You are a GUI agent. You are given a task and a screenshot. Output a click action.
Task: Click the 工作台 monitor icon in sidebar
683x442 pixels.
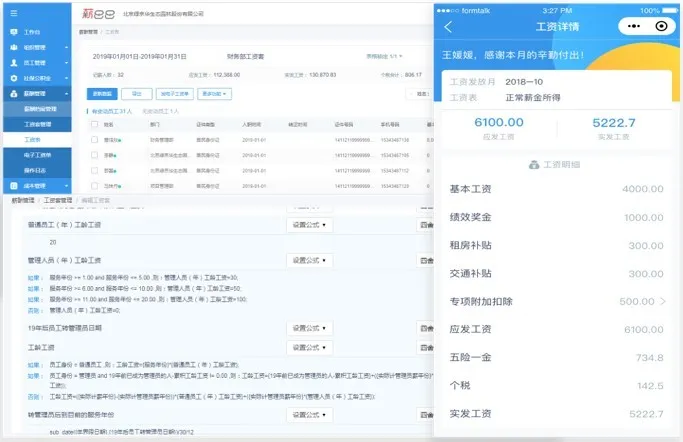pos(13,32)
